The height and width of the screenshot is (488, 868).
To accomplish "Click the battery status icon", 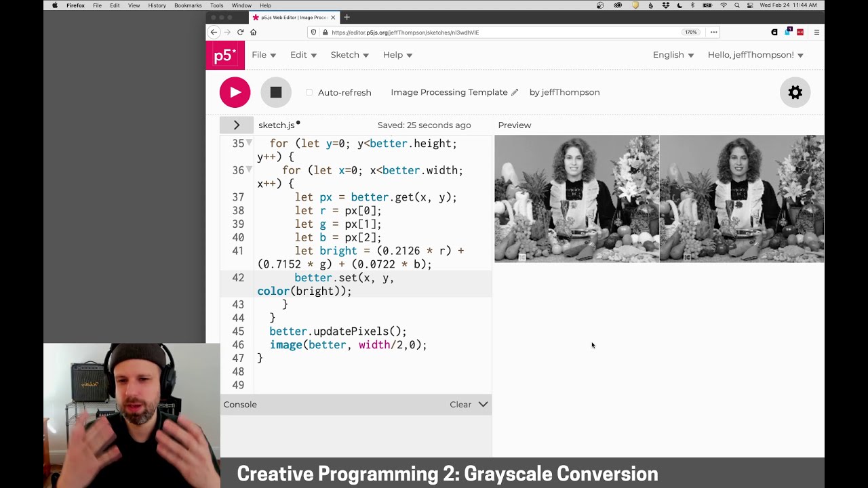I will tap(708, 5).
